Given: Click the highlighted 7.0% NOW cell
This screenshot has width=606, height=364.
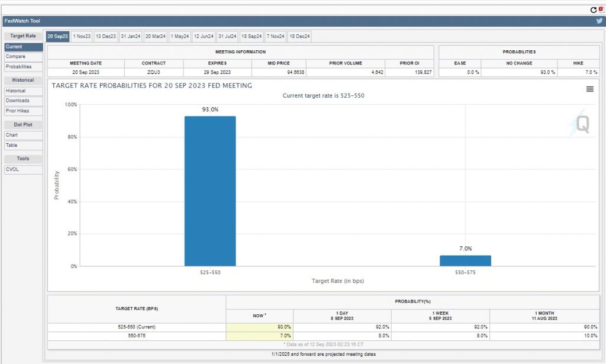Looking at the screenshot, I should pos(259,336).
